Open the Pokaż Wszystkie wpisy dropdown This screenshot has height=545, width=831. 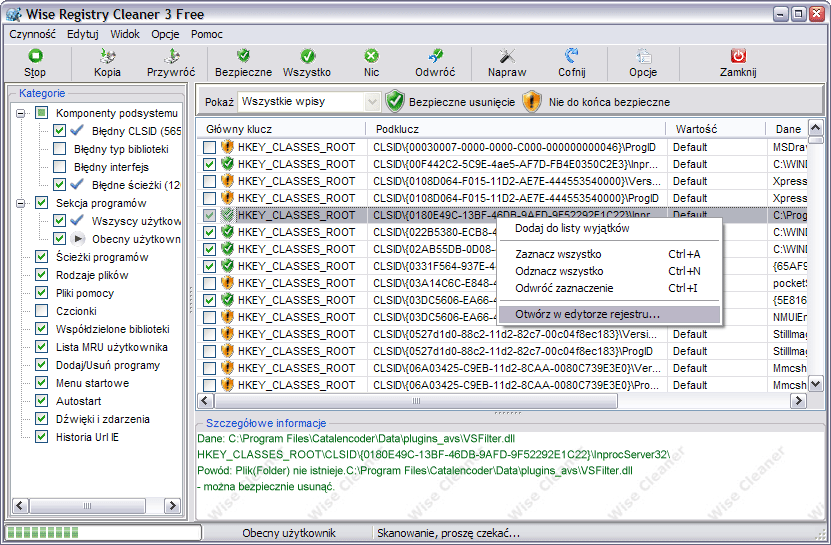[x=373, y=101]
